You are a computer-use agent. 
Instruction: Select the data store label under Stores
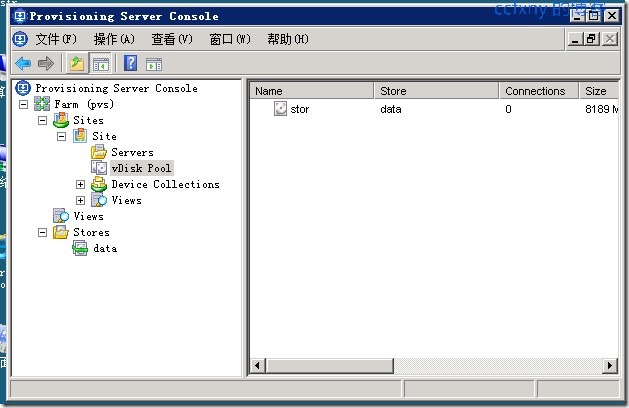click(x=105, y=248)
